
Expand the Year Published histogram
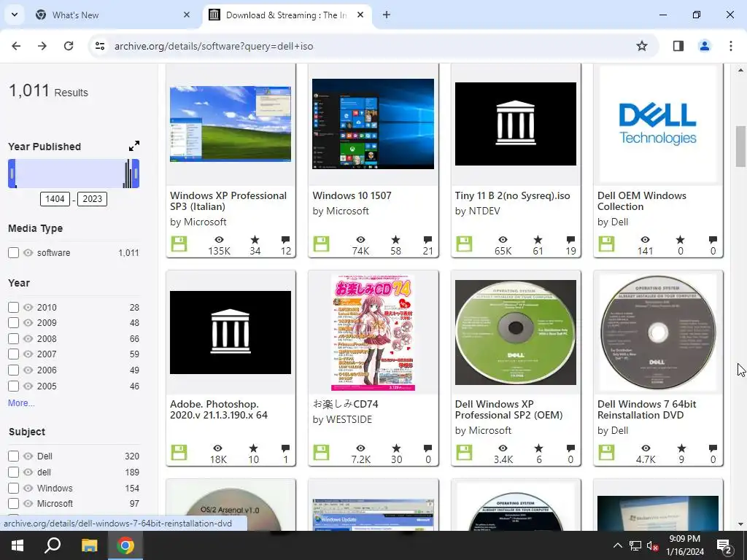[134, 146]
